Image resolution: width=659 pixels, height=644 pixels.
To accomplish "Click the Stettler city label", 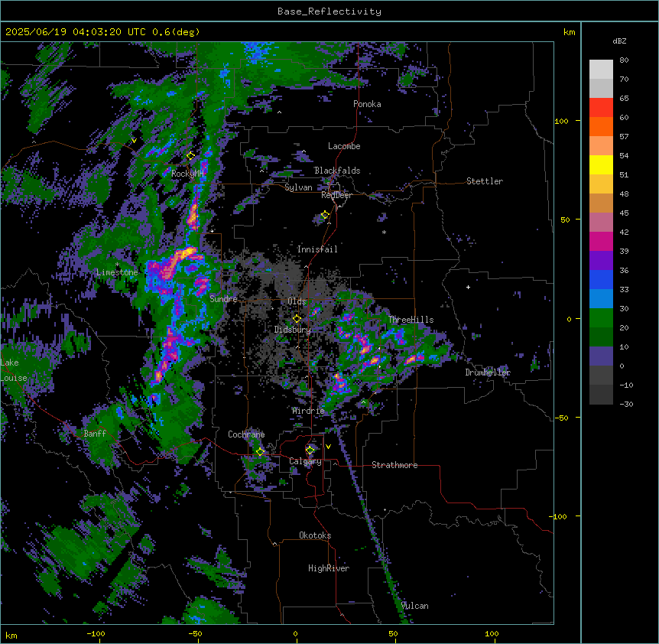I will pos(484,181).
